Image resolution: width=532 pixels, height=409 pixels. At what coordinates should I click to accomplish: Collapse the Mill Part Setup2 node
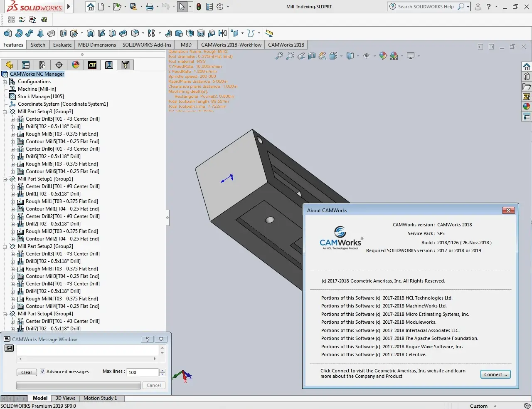coord(5,246)
